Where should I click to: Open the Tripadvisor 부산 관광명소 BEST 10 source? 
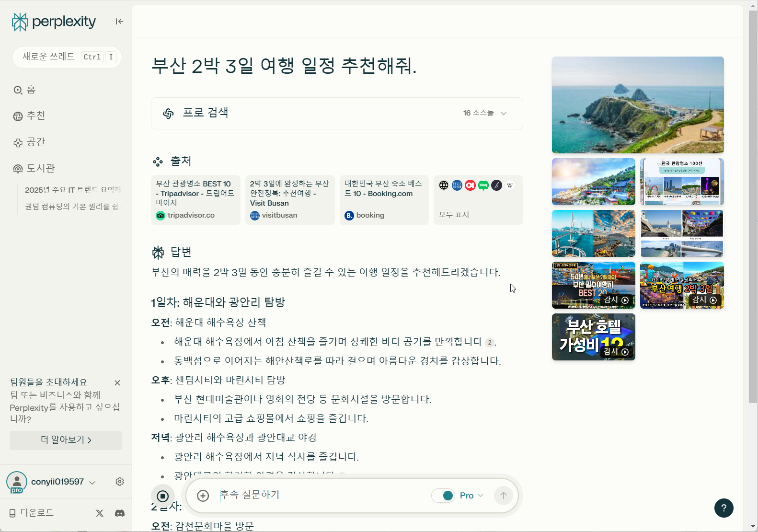point(195,200)
